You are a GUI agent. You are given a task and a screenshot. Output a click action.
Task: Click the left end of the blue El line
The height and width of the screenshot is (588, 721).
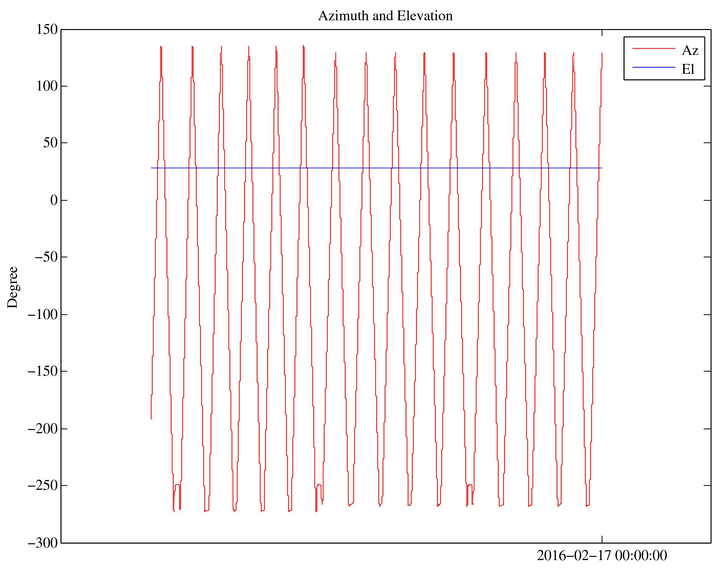click(x=152, y=168)
